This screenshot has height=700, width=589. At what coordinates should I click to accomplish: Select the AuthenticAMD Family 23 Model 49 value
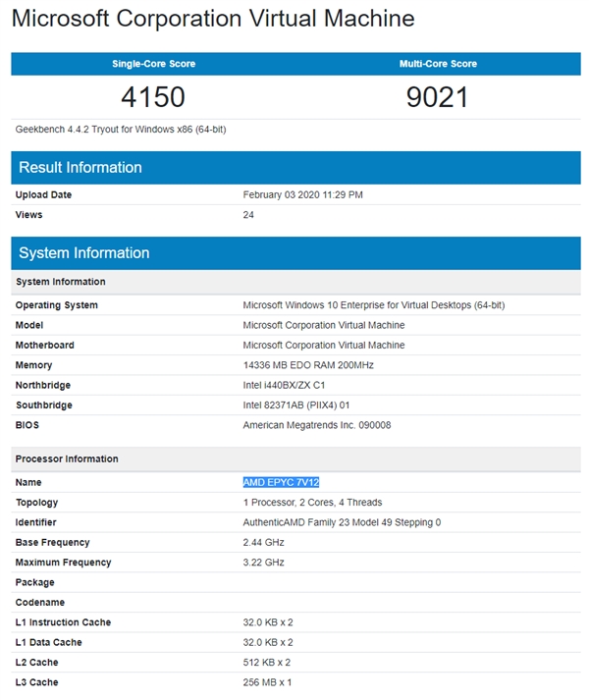pos(342,522)
